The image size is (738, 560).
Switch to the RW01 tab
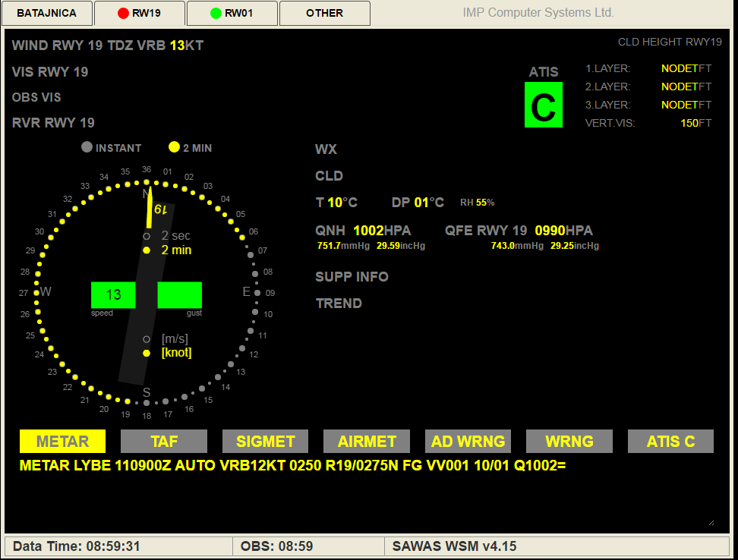click(x=232, y=14)
